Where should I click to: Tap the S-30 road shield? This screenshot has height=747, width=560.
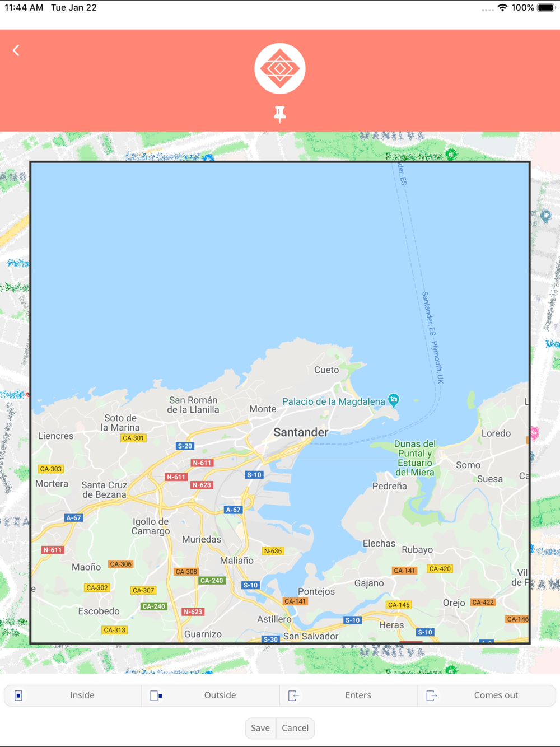pos(270,639)
